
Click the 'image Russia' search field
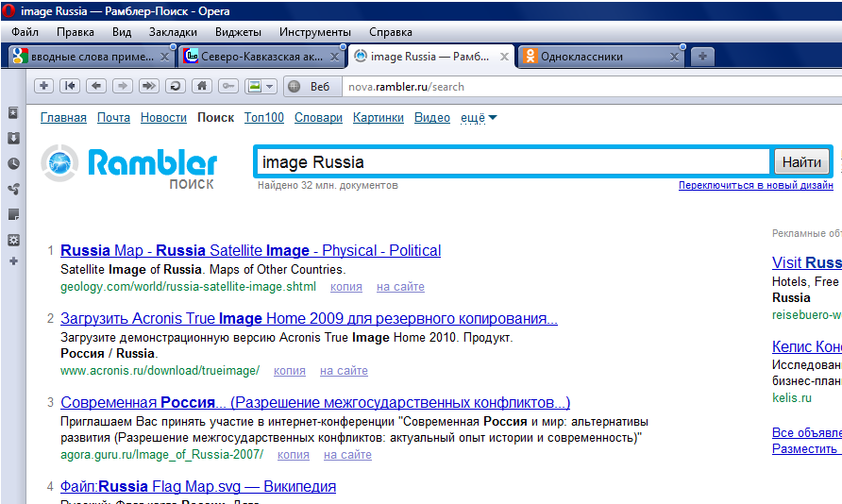(x=513, y=161)
